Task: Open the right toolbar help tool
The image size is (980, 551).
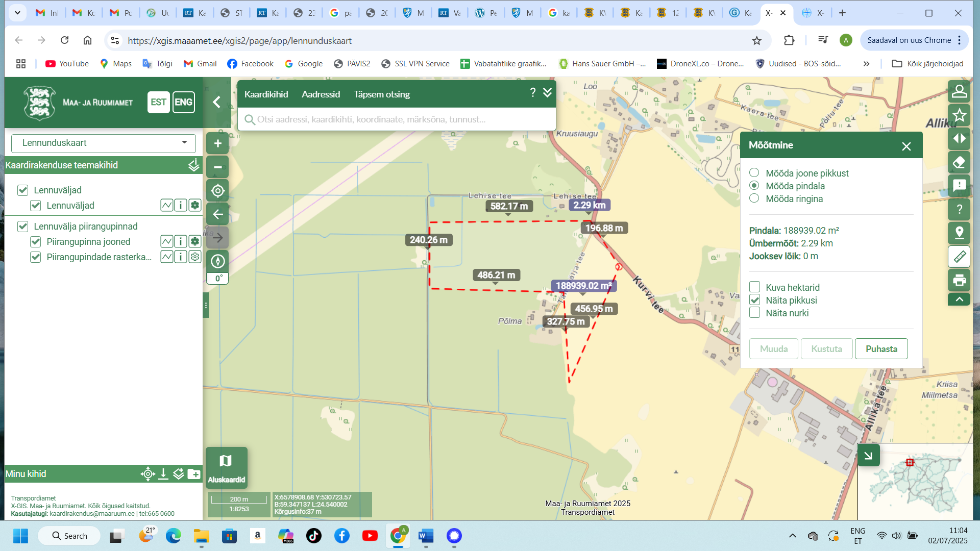Action: tap(959, 209)
